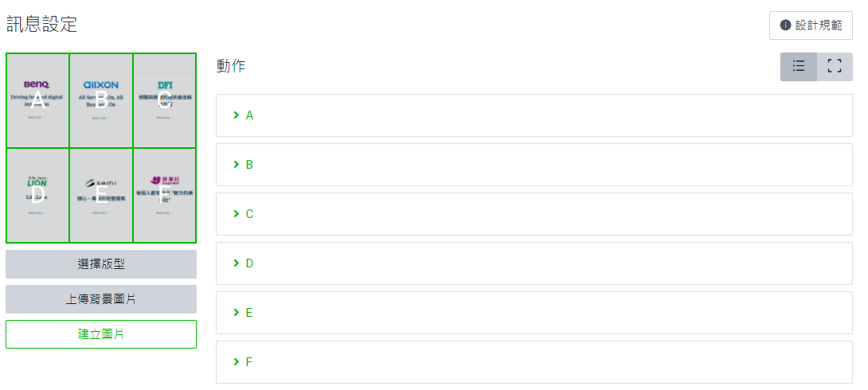
Task: Click 建立圖片 button
Action: click(x=101, y=334)
